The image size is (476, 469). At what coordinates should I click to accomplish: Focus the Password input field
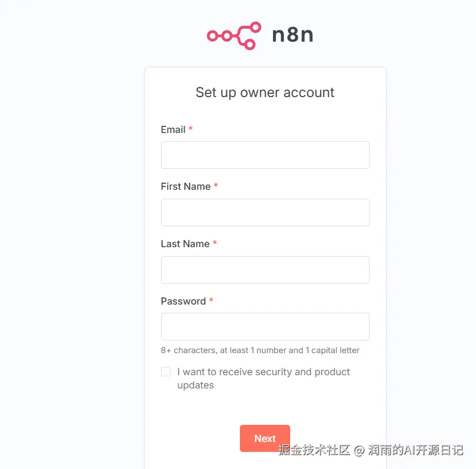click(265, 327)
